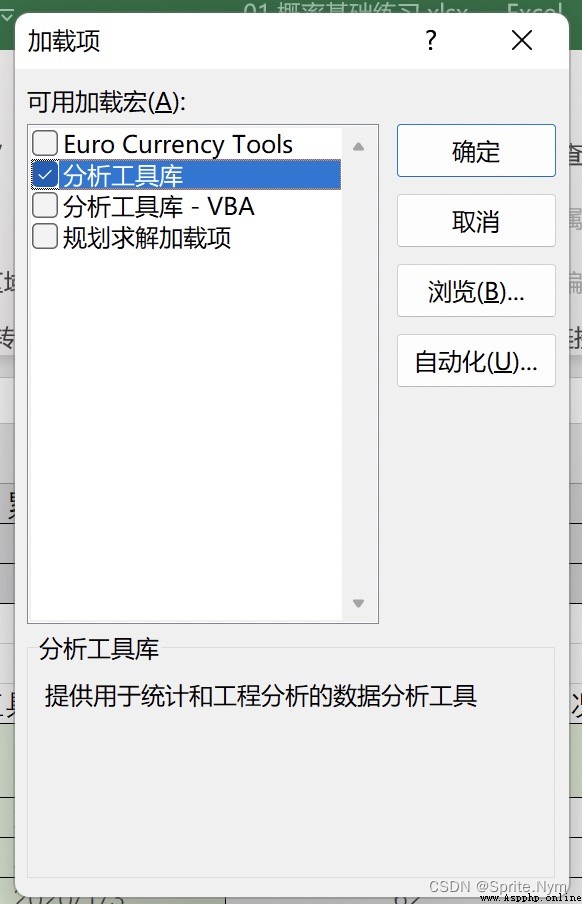The height and width of the screenshot is (904, 582).
Task: Open help with the question mark icon
Action: click(431, 41)
